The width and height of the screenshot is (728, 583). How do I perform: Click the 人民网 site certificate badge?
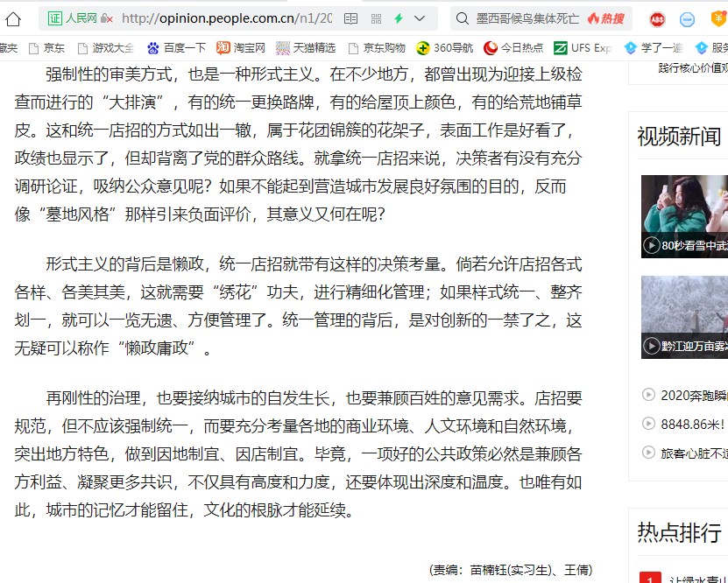click(x=73, y=18)
